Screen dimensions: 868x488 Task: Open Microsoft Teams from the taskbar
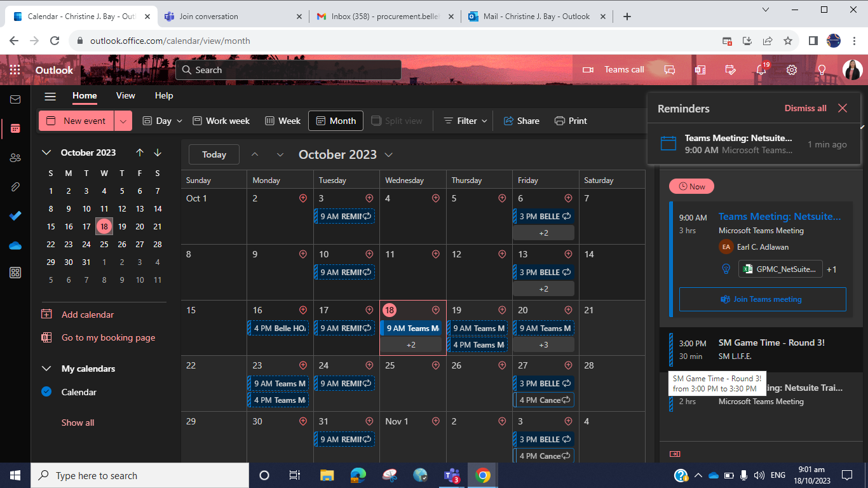tap(452, 475)
